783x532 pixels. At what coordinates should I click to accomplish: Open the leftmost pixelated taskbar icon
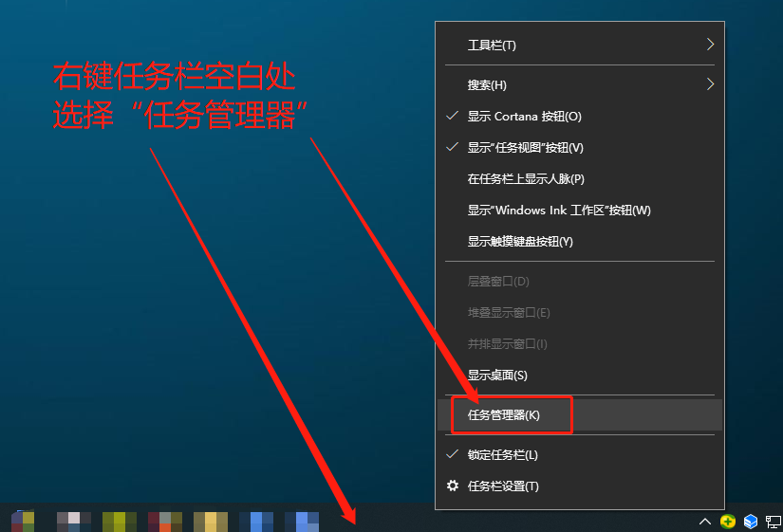click(x=23, y=521)
